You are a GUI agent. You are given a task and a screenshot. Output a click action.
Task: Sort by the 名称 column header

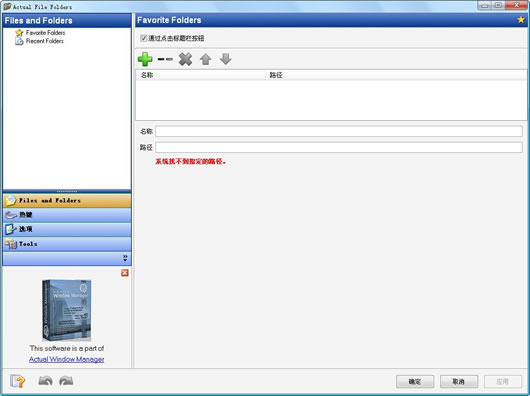(200, 75)
